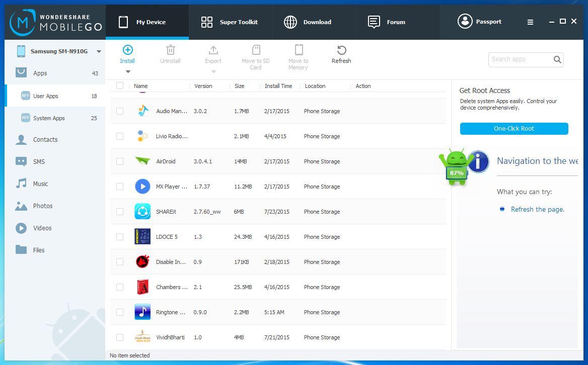
Task: Click the MX Player app icon
Action: [x=142, y=187]
